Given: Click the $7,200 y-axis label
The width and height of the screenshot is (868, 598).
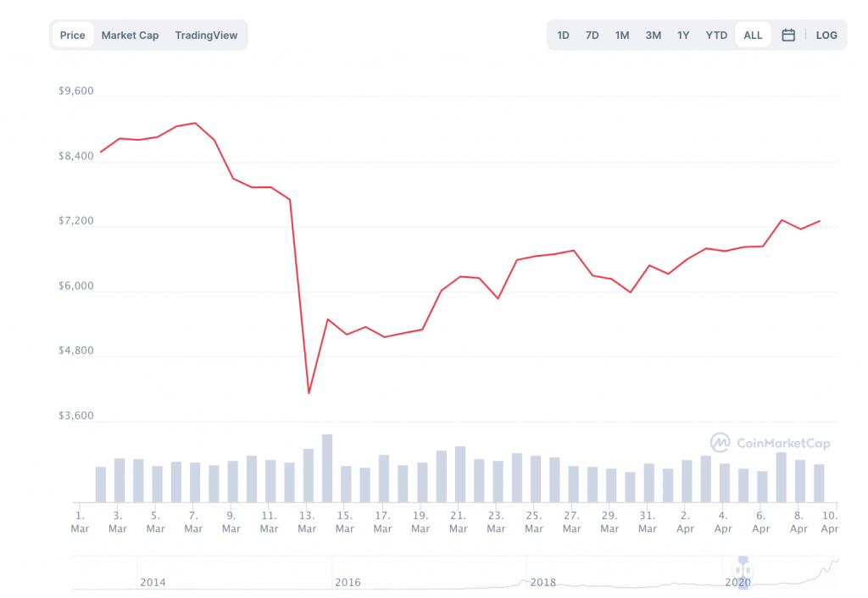Looking at the screenshot, I should [75, 221].
